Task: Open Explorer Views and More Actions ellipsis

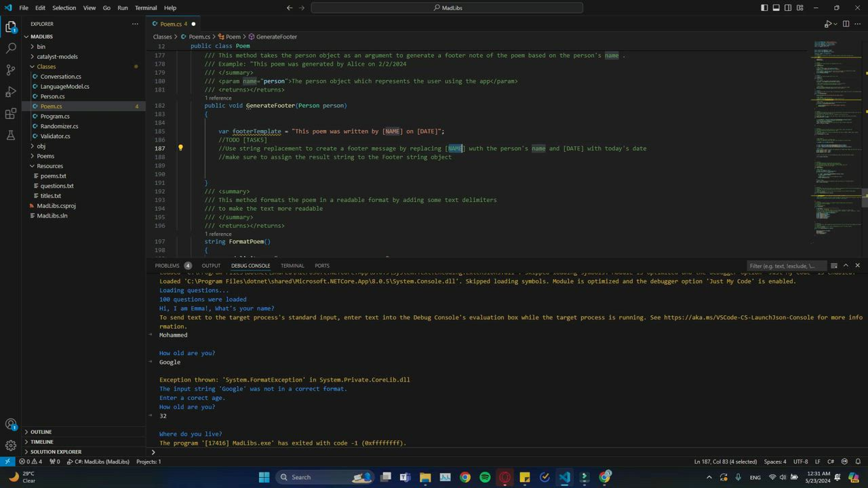Action: pyautogui.click(x=135, y=24)
